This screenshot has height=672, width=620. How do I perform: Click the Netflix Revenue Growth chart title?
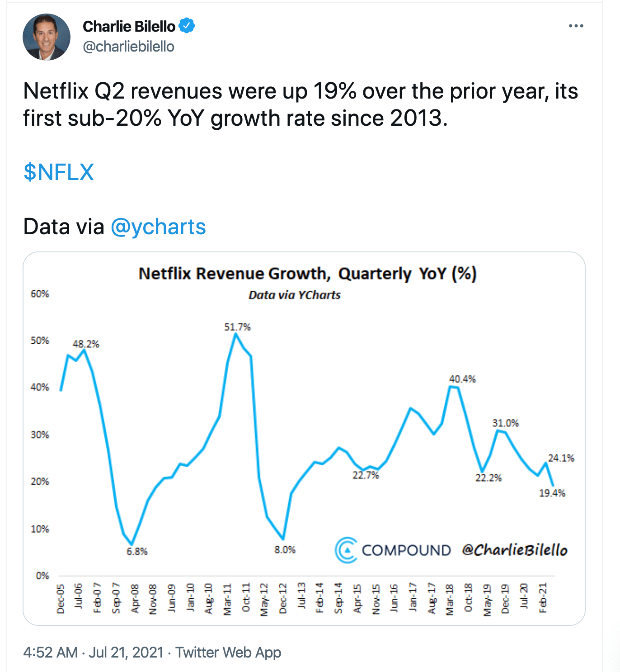click(x=307, y=274)
